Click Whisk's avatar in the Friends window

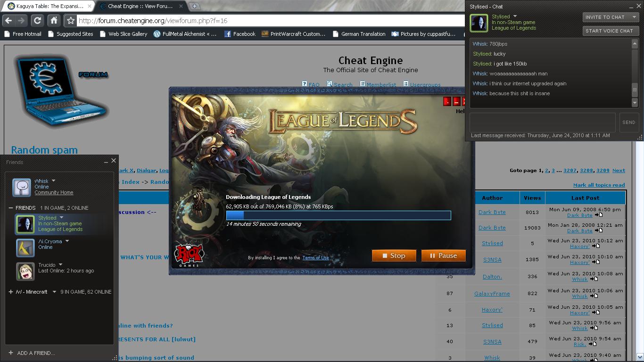[21, 187]
